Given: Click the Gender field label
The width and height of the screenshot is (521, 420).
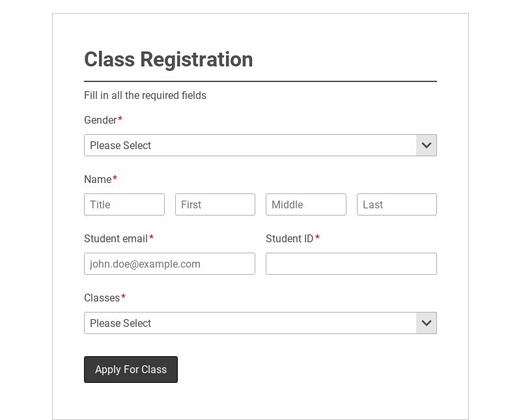Looking at the screenshot, I should pyautogui.click(x=100, y=120).
